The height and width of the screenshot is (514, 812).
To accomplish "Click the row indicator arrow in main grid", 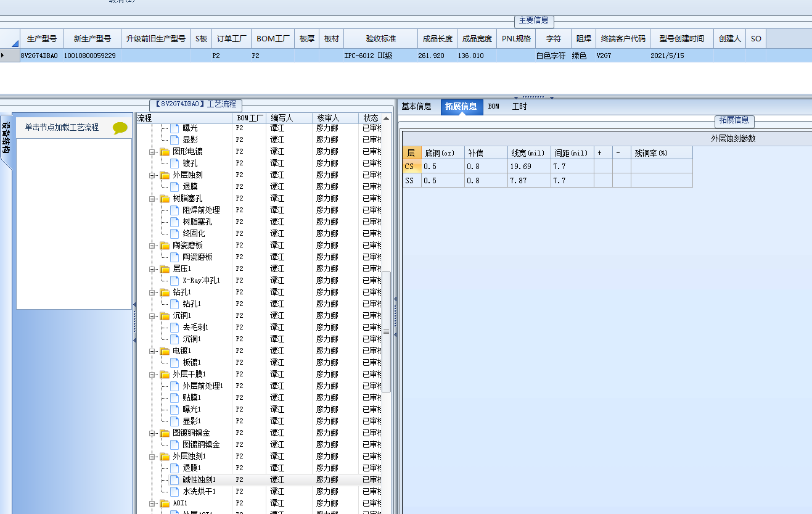I will point(3,56).
